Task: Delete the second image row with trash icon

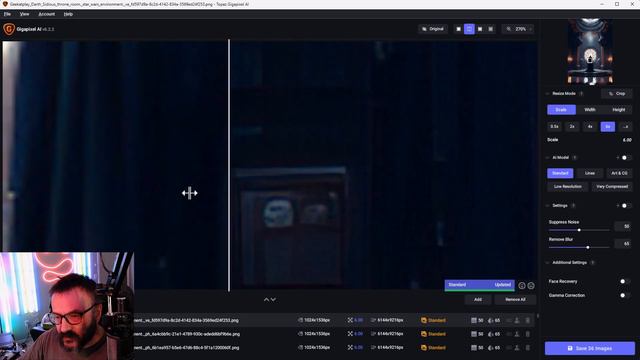Action: tap(527, 334)
